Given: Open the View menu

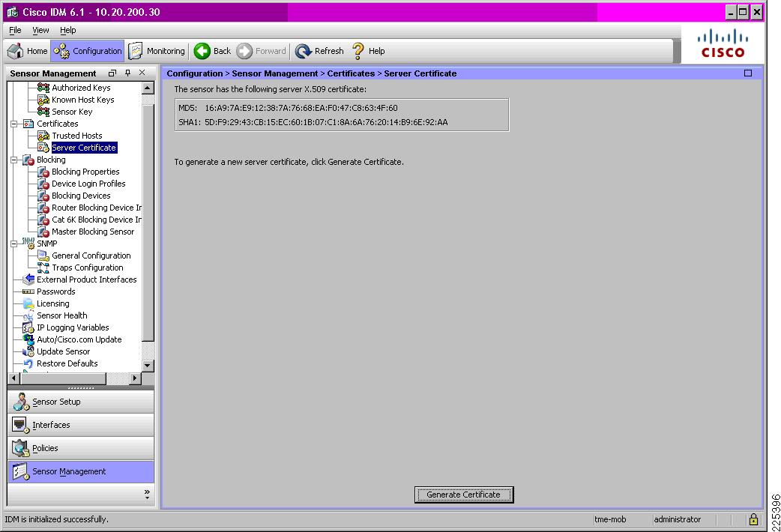Looking at the screenshot, I should pyautogui.click(x=40, y=30).
